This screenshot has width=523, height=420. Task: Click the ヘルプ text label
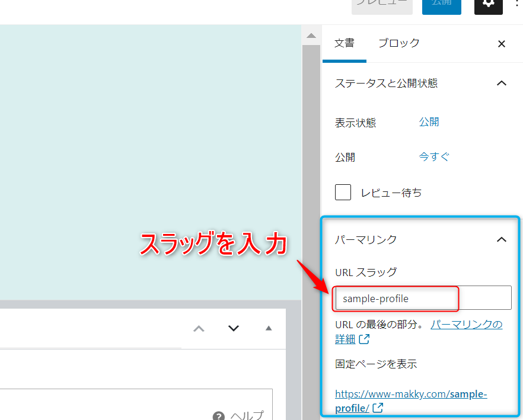click(247, 415)
